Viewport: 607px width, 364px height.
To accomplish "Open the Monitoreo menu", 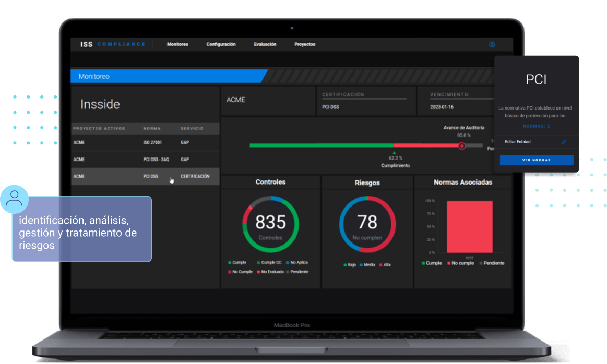I will pos(177,44).
